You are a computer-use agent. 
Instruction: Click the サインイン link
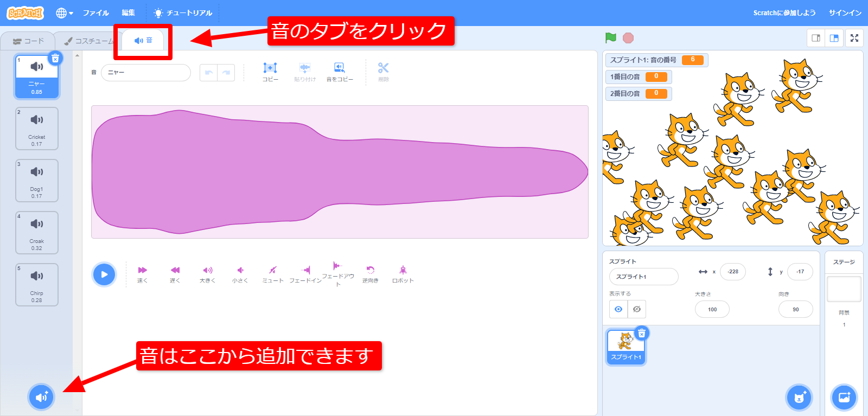coord(845,13)
